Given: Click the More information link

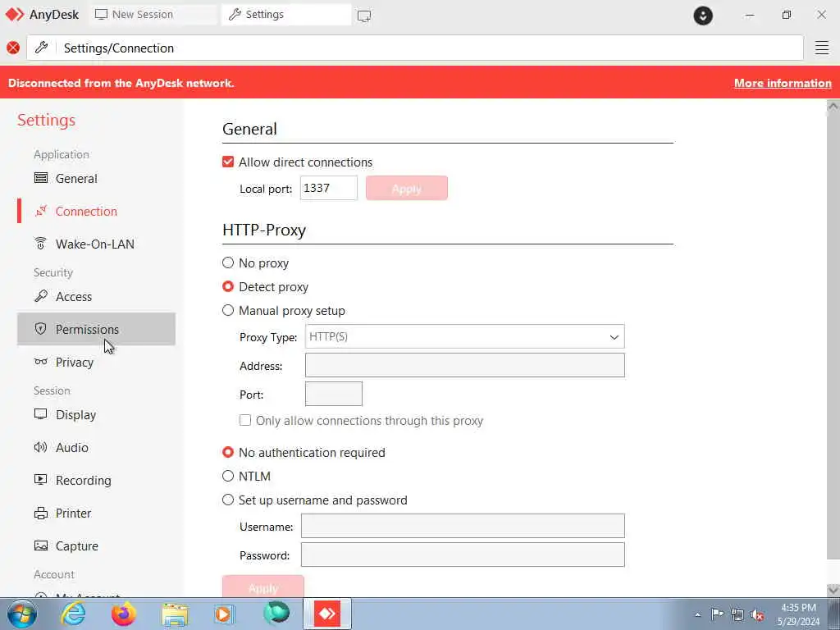Looking at the screenshot, I should (783, 83).
